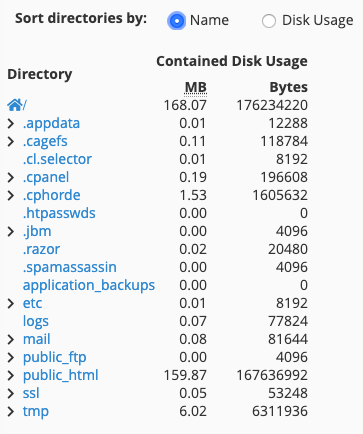Expand the tmp directory chevron
This screenshot has height=434, width=363.
(x=11, y=412)
